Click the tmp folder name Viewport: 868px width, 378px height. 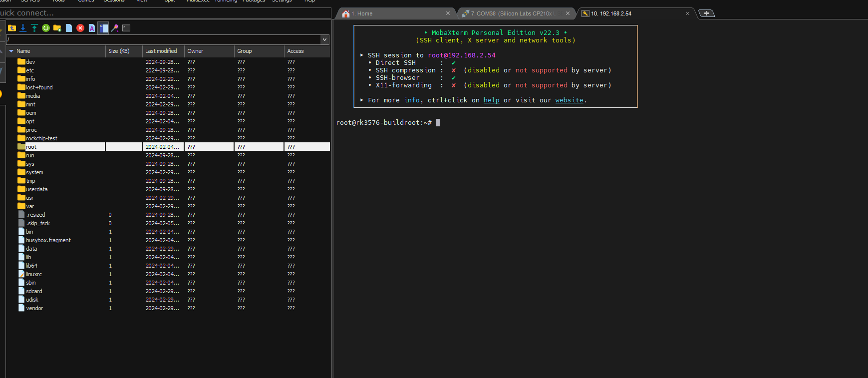(x=30, y=181)
